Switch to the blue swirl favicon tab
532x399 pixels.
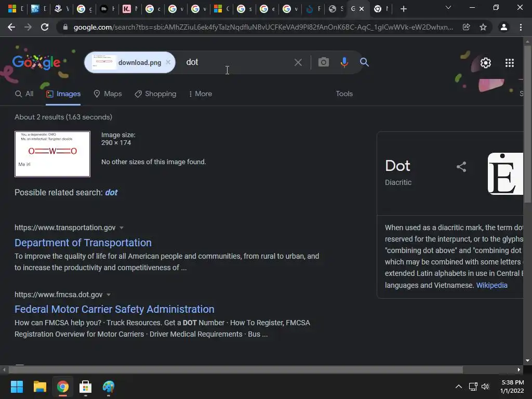click(313, 9)
